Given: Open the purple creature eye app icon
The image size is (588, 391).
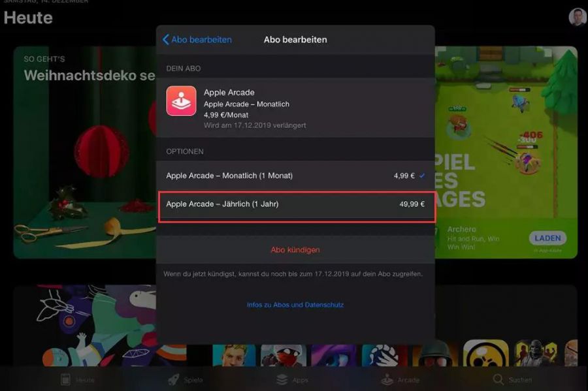Looking at the screenshot, I should [x=334, y=355].
